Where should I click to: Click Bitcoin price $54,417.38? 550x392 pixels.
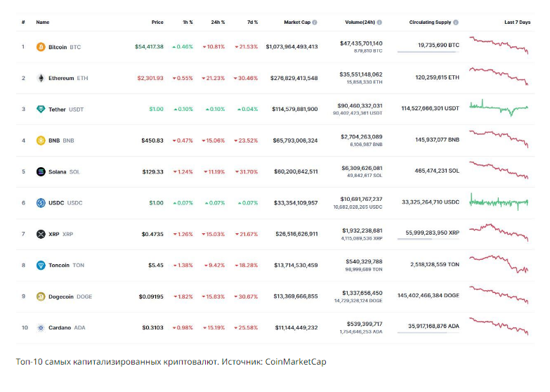click(149, 46)
